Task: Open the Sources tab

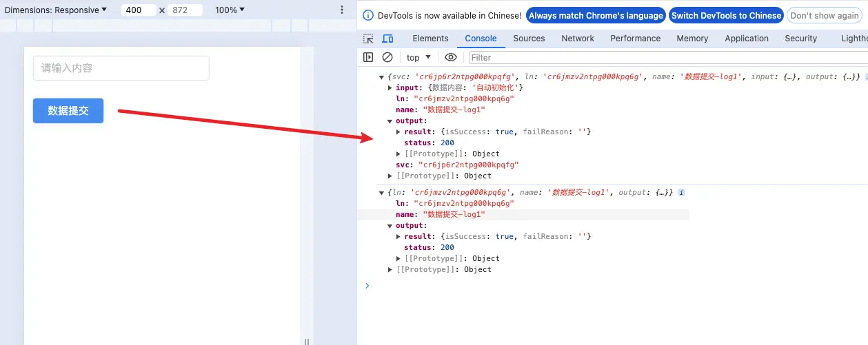Action: tap(529, 39)
